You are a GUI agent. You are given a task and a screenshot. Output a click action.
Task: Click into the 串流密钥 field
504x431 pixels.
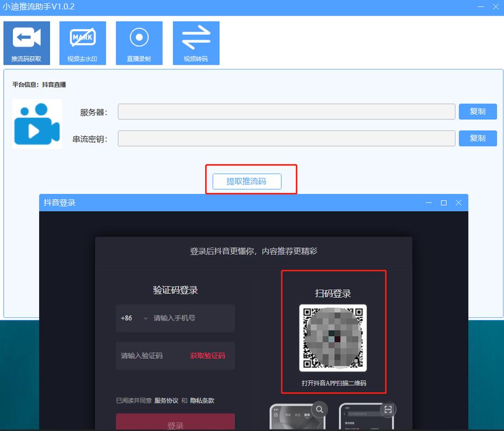(286, 138)
